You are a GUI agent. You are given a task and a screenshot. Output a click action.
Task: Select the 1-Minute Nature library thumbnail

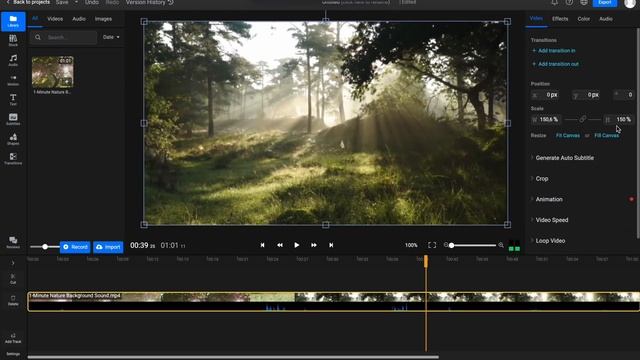click(53, 72)
